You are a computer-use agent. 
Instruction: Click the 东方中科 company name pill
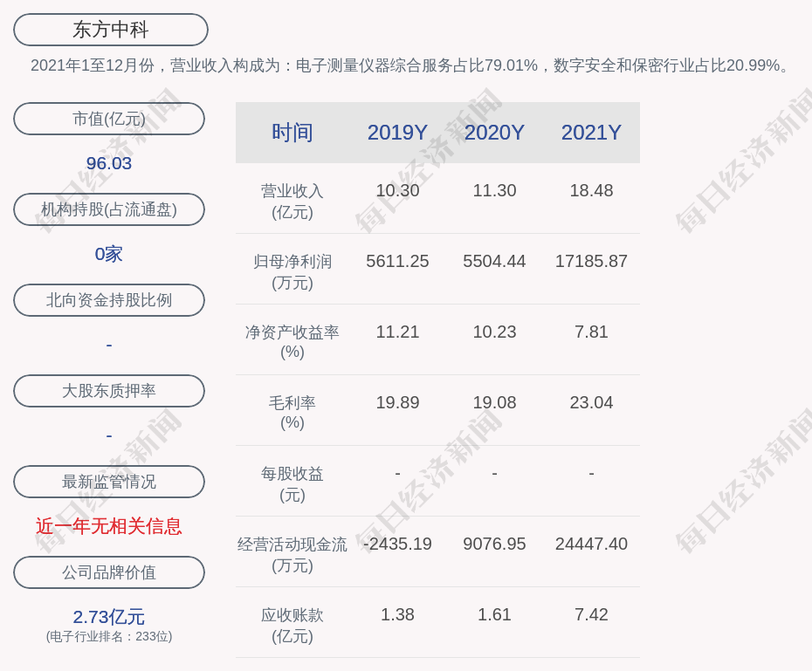(x=111, y=30)
